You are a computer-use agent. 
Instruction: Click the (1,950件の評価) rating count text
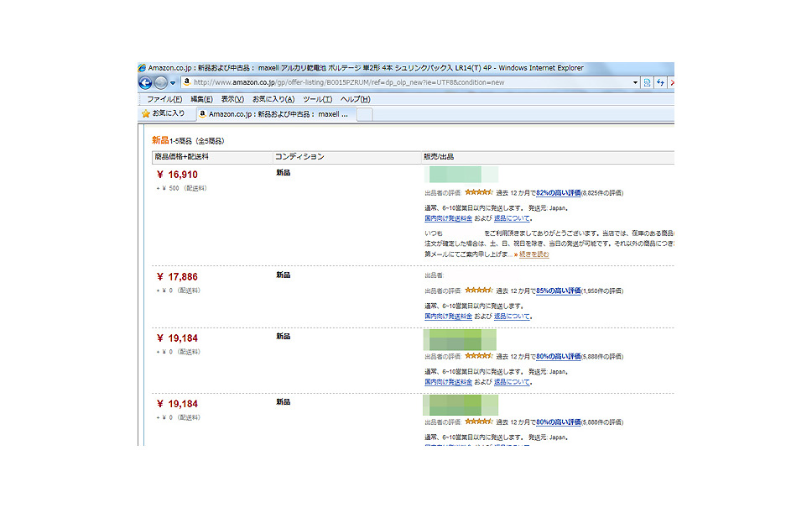[602, 291]
